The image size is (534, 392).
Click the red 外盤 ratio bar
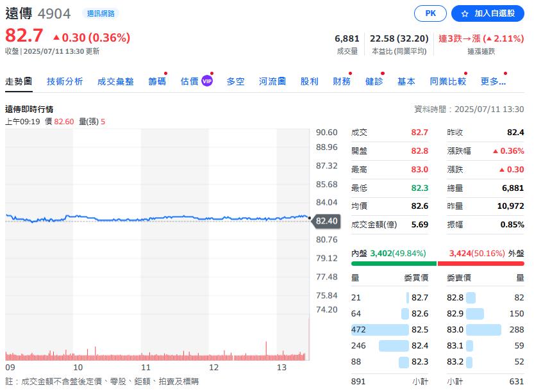click(481, 263)
